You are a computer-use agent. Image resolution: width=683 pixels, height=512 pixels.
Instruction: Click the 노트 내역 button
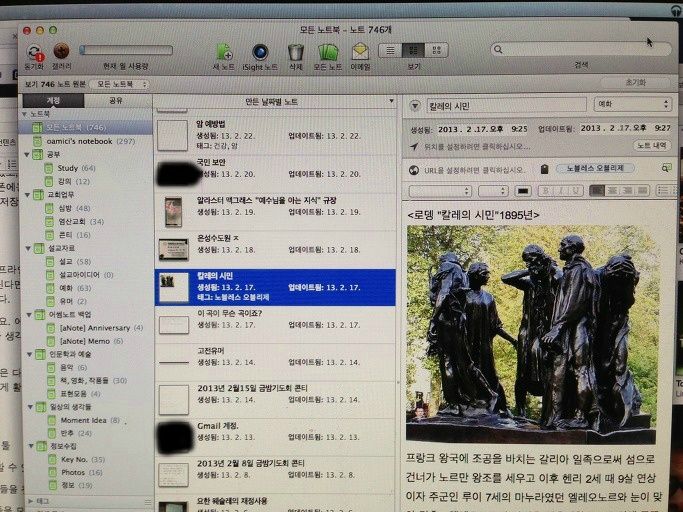pos(652,146)
